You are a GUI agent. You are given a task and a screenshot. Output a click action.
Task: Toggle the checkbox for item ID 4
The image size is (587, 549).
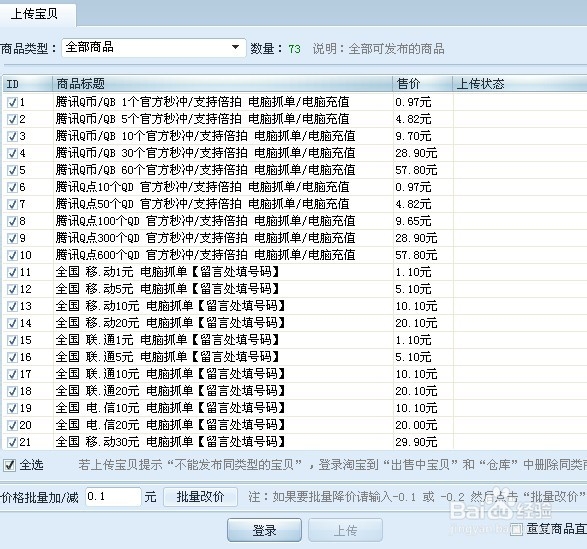(x=12, y=154)
